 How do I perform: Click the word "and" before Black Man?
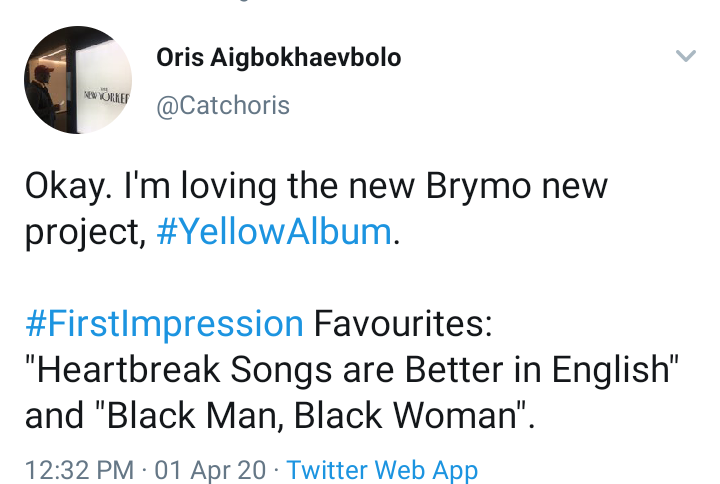55,416
